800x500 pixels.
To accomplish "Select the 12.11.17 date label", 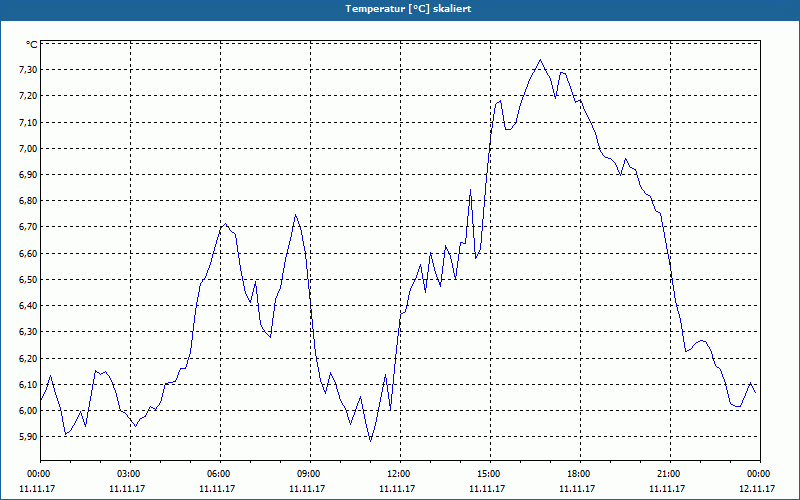I will coord(757,488).
